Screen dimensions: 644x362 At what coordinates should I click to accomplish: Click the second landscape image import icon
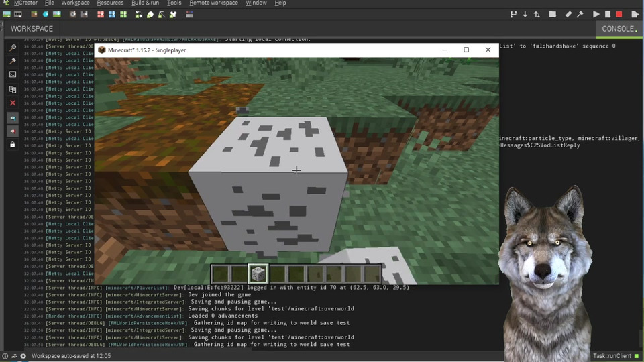point(56,14)
